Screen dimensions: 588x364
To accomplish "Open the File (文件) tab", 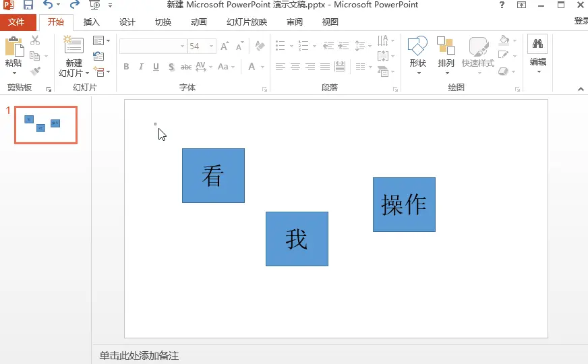I will [x=16, y=22].
